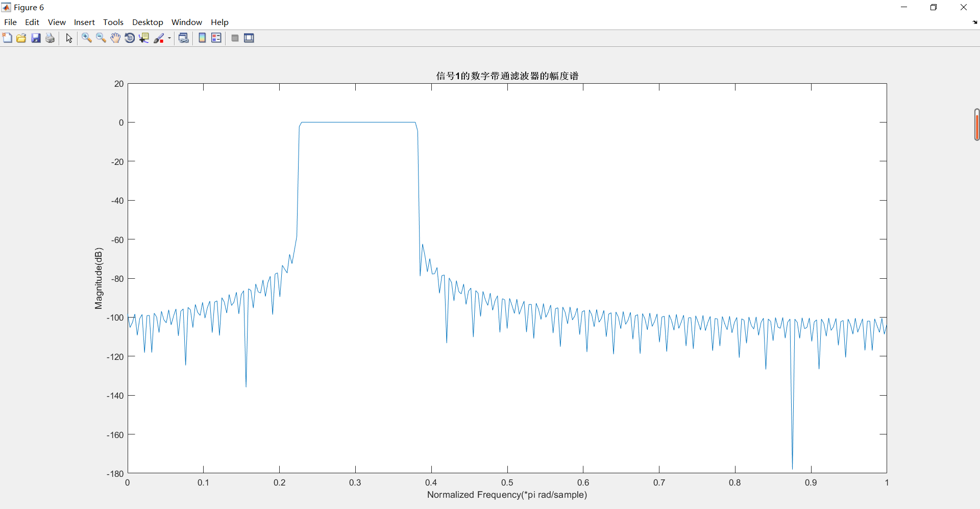This screenshot has height=509, width=980.
Task: Open the Help menu
Action: pos(219,22)
